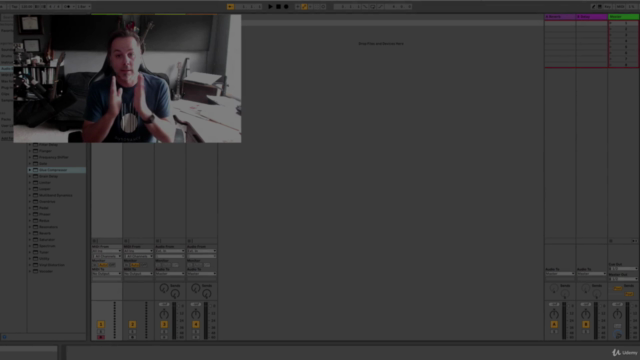This screenshot has width=640, height=360.
Task: Open Track 1 MIDI To dropdown
Action: [107, 274]
